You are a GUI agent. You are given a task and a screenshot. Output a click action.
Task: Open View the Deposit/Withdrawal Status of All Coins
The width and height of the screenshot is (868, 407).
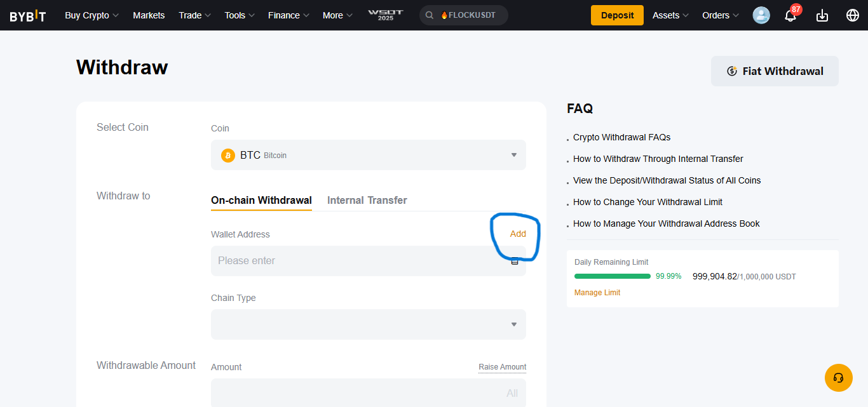point(667,180)
